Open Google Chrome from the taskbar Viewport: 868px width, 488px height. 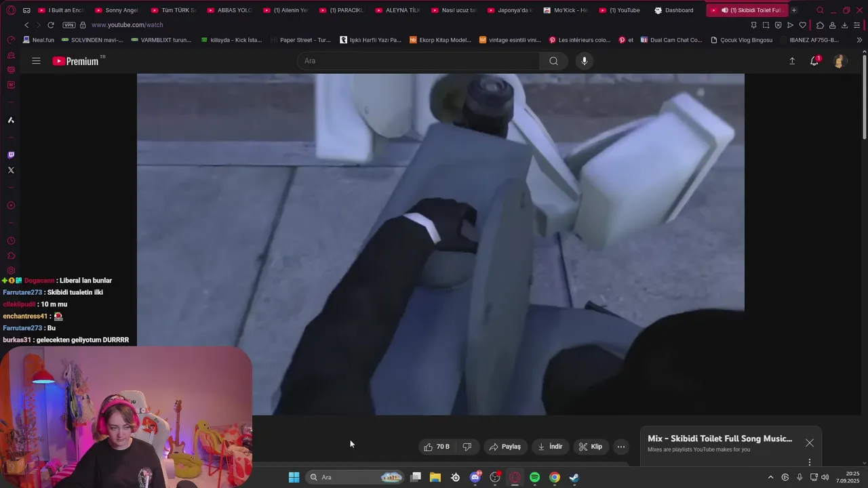[555, 477]
